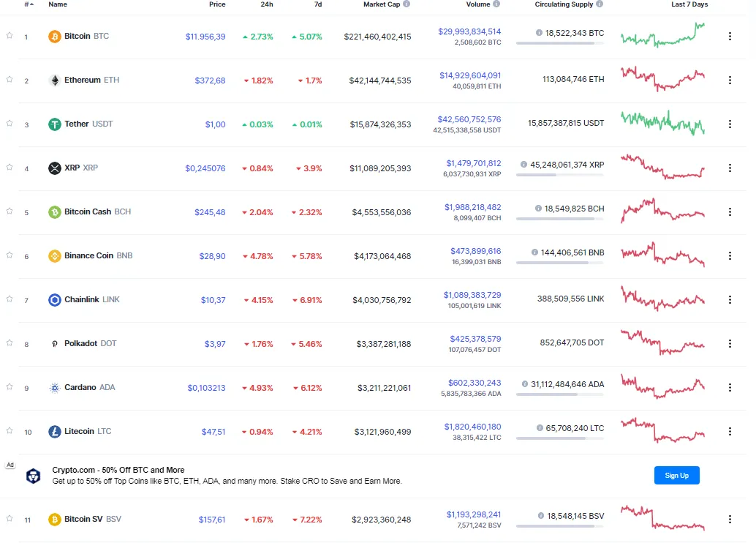Open Tether last 7 days sparkline chart
Image resolution: width=756 pixels, height=543 pixels.
(x=663, y=123)
